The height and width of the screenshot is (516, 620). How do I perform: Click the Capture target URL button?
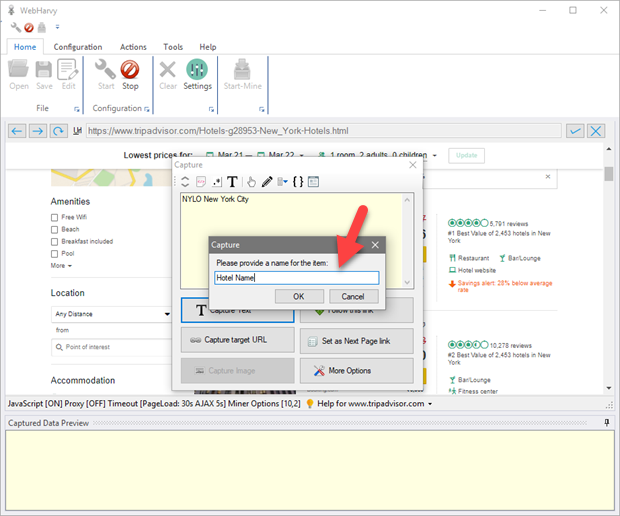pyautogui.click(x=237, y=340)
